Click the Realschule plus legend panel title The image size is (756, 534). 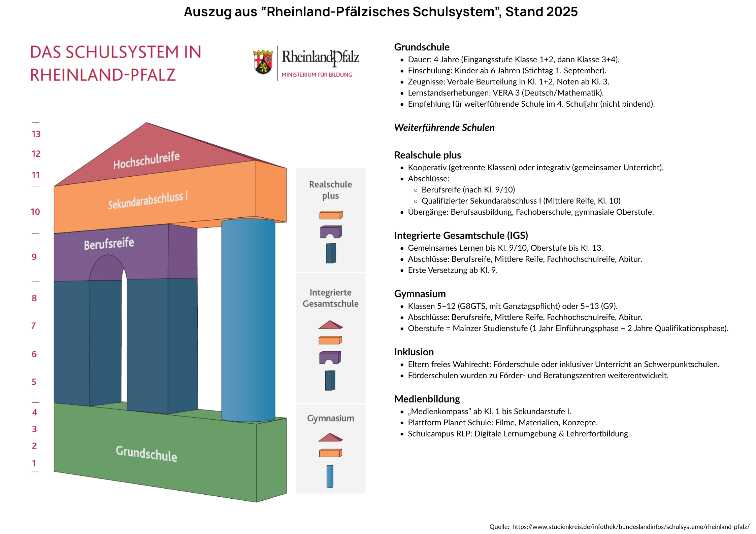pyautogui.click(x=330, y=190)
